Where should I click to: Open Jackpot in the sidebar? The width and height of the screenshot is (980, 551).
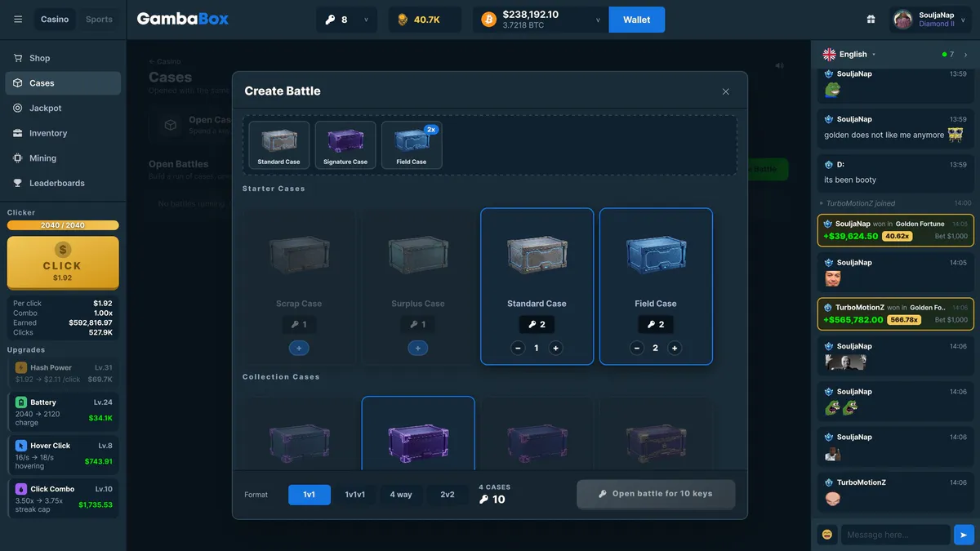[x=63, y=108]
